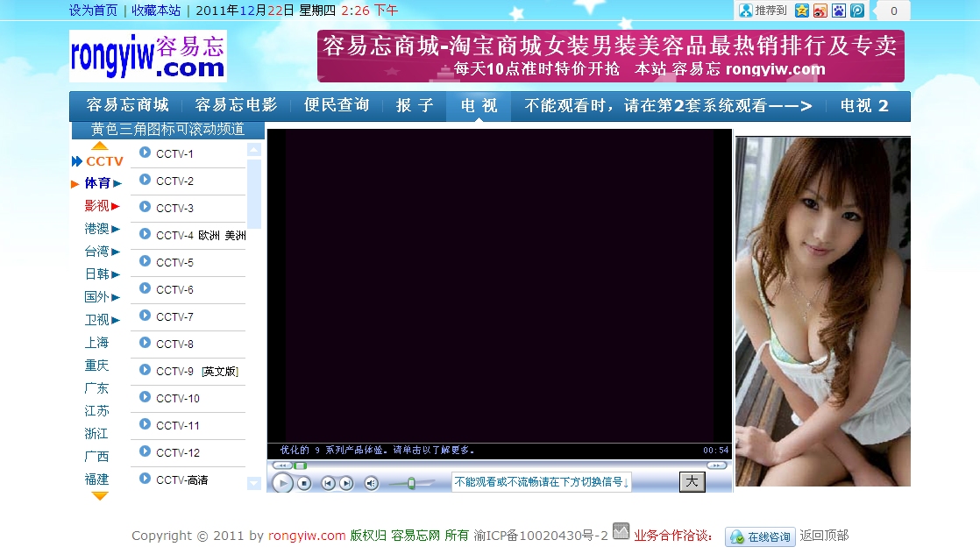Open the 容易忘商城 nav tab

(x=127, y=105)
